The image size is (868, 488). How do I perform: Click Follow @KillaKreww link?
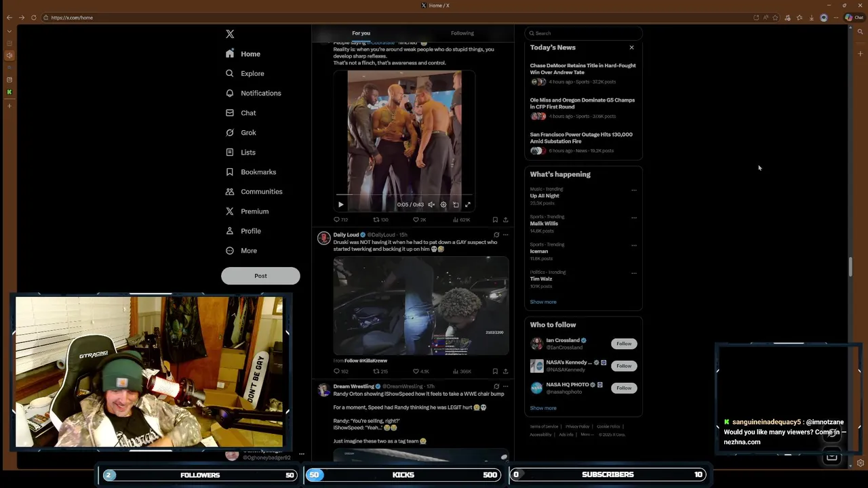coord(366,361)
